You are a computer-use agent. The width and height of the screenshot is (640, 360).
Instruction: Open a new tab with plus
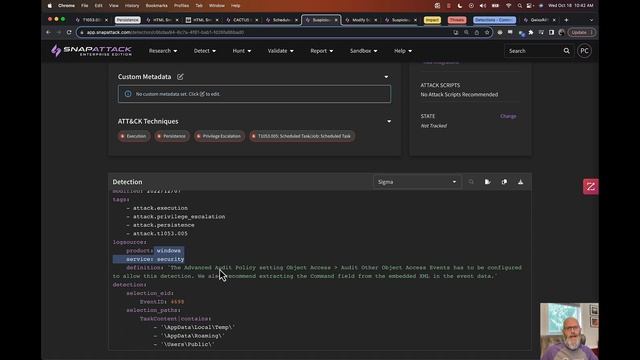pyautogui.click(x=566, y=20)
